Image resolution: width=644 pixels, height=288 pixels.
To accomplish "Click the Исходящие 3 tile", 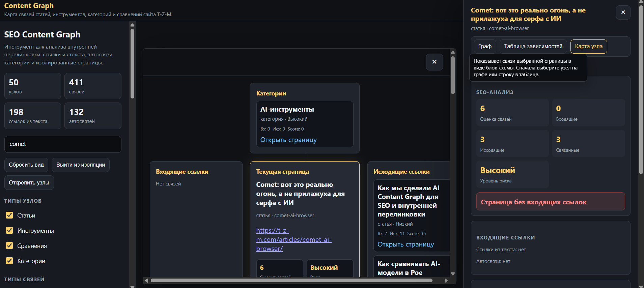I will [512, 144].
